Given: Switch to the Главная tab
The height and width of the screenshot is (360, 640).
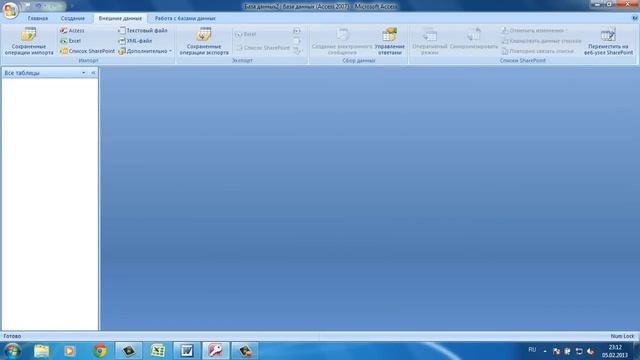Looking at the screenshot, I should coord(38,18).
